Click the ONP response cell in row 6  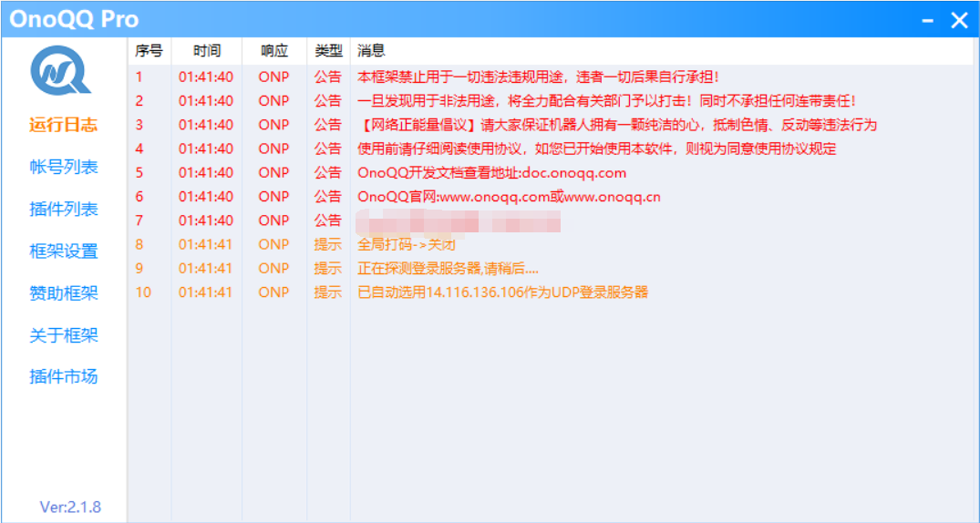click(x=273, y=197)
